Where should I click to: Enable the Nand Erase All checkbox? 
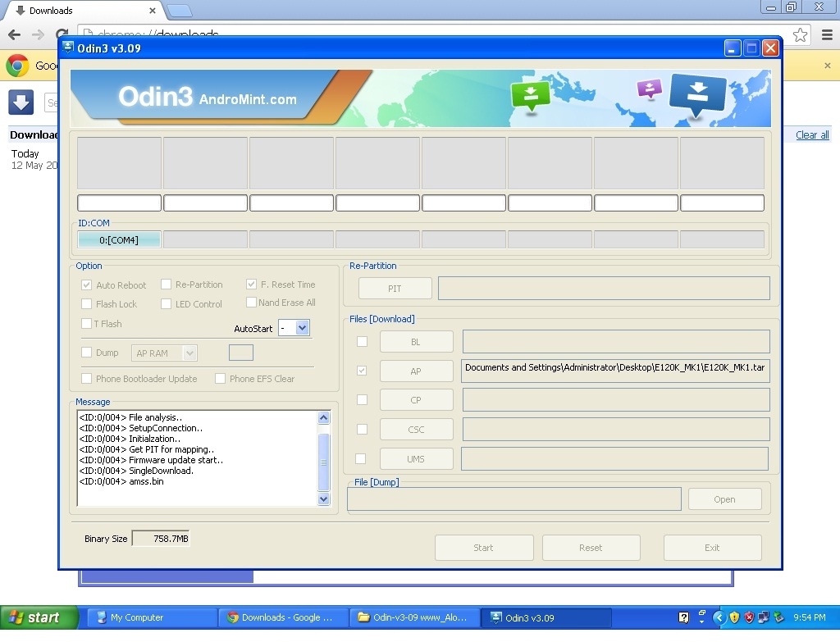(251, 302)
